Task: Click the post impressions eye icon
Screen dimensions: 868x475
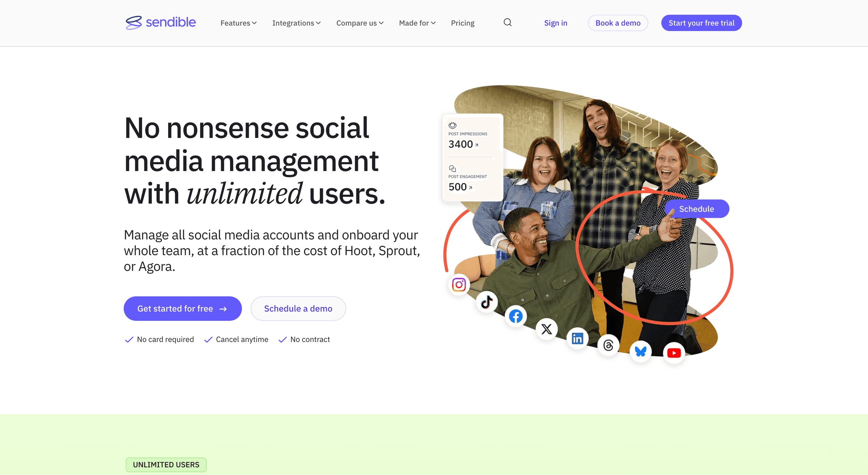Action: coord(452,125)
